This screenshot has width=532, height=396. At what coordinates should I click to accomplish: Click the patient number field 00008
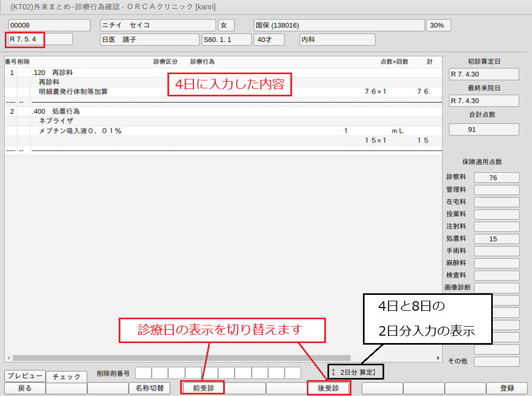coord(50,25)
